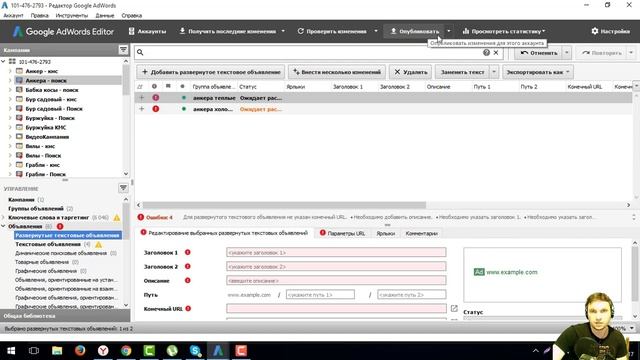
Task: Select the анкера холо... ad row
Action: pos(383,109)
